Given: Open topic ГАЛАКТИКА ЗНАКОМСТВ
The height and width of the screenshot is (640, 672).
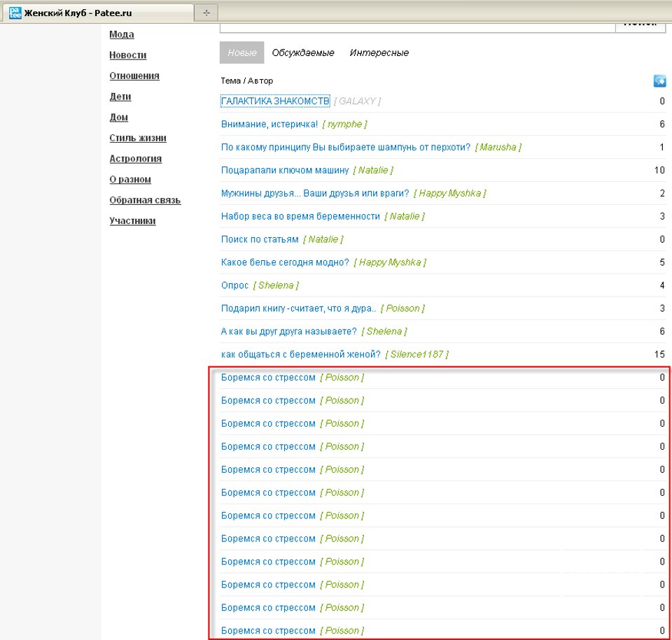Looking at the screenshot, I should pos(275,101).
